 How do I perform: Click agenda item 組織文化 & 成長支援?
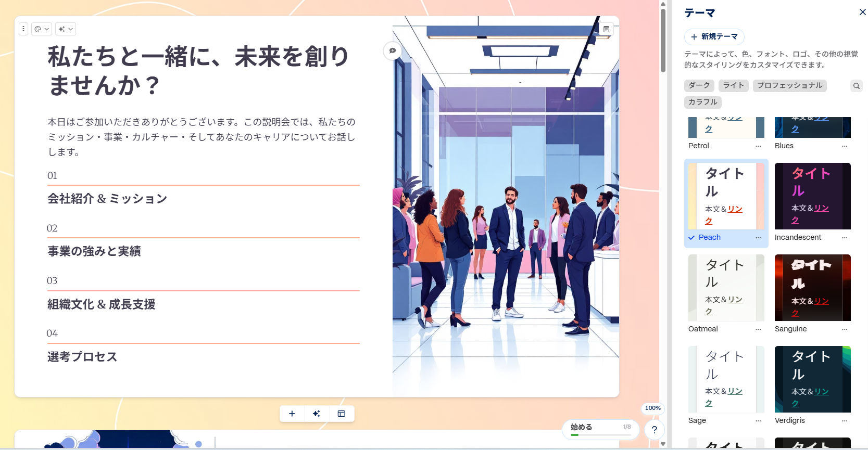click(x=102, y=304)
